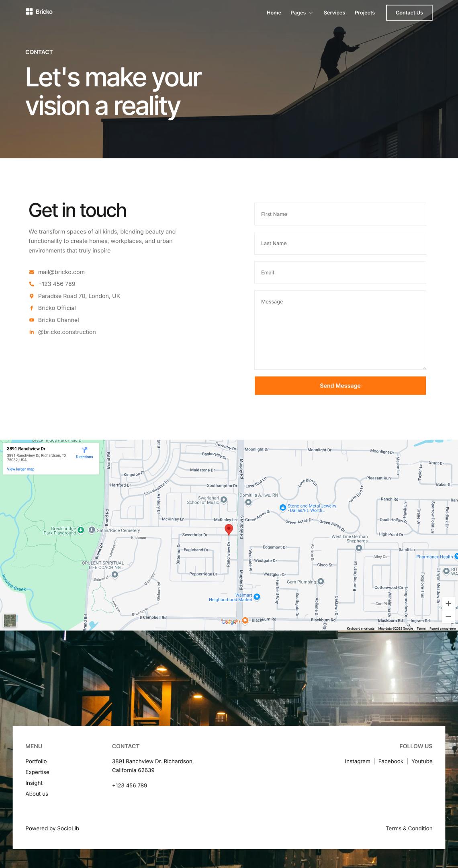458x868 pixels.
Task: Click the Domitilla A. Iwu, RN pin
Action: tap(248, 502)
